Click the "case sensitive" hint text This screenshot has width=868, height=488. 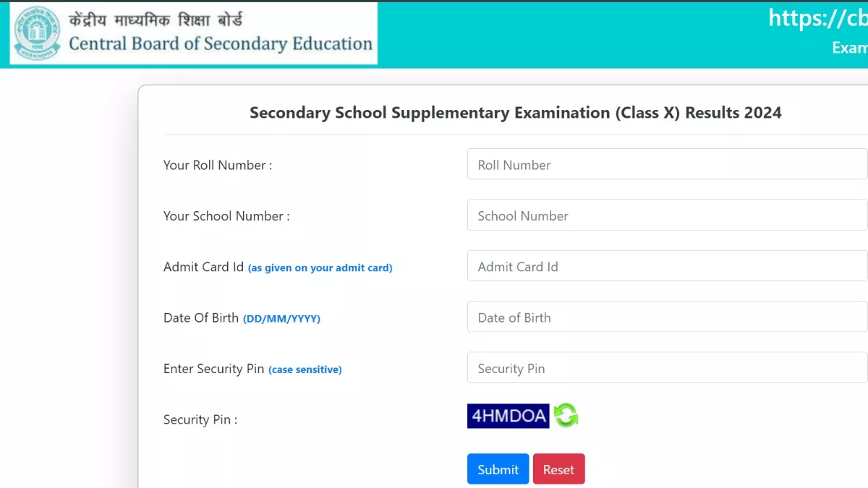pyautogui.click(x=305, y=370)
